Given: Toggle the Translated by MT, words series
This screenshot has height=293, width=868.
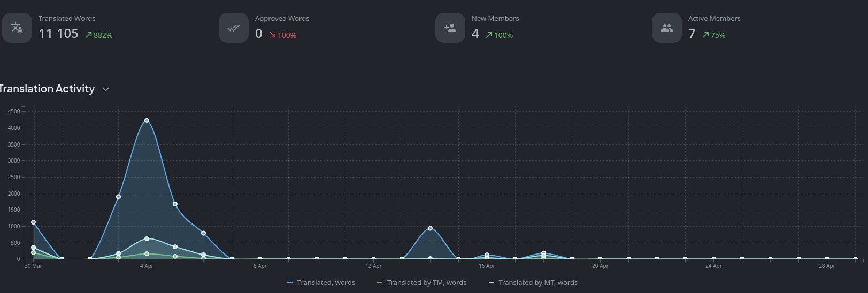Looking at the screenshot, I should [x=537, y=282].
